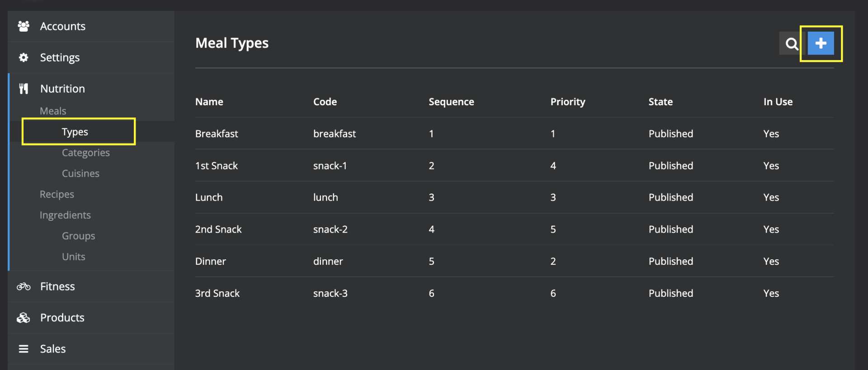Image resolution: width=868 pixels, height=370 pixels.
Task: Select Categories under Meals
Action: coord(86,153)
